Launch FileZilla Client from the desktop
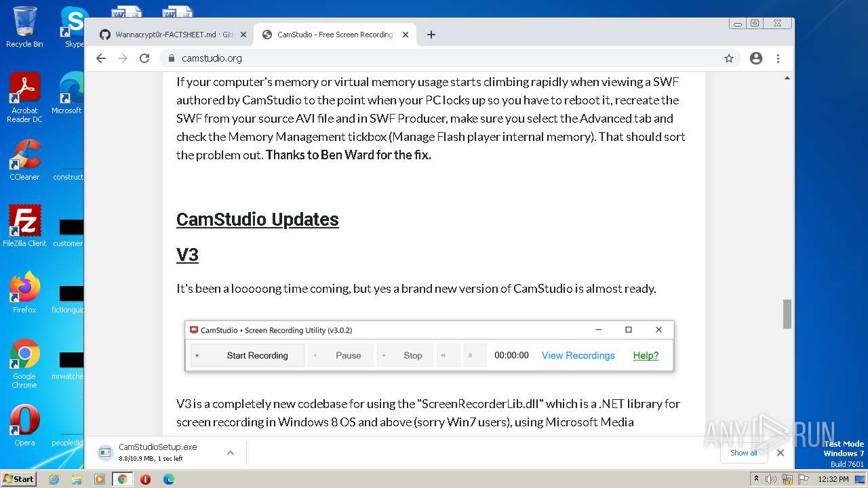Viewport: 868px width, 488px height. pos(24,226)
